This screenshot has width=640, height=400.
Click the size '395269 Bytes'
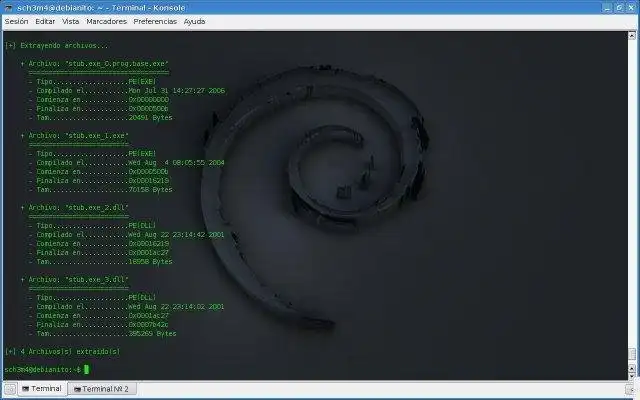[x=153, y=333]
